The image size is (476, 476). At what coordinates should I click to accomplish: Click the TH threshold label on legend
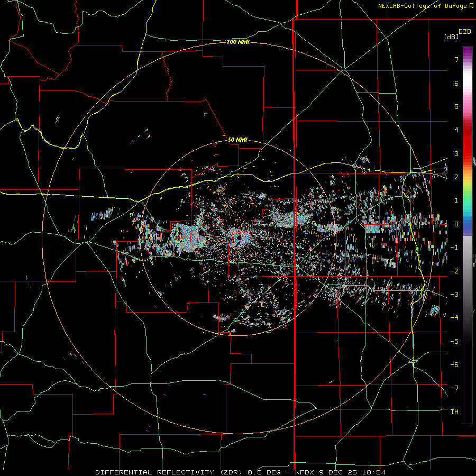[454, 412]
